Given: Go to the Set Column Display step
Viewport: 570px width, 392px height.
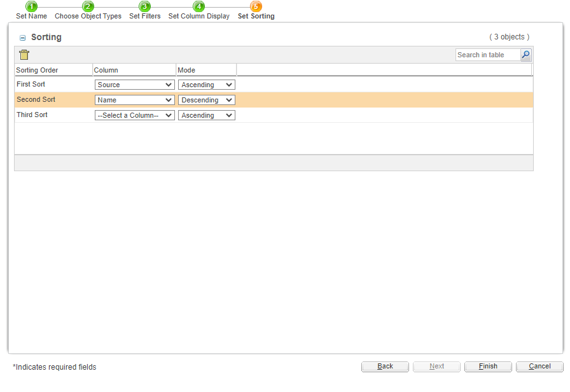Looking at the screenshot, I should [198, 16].
